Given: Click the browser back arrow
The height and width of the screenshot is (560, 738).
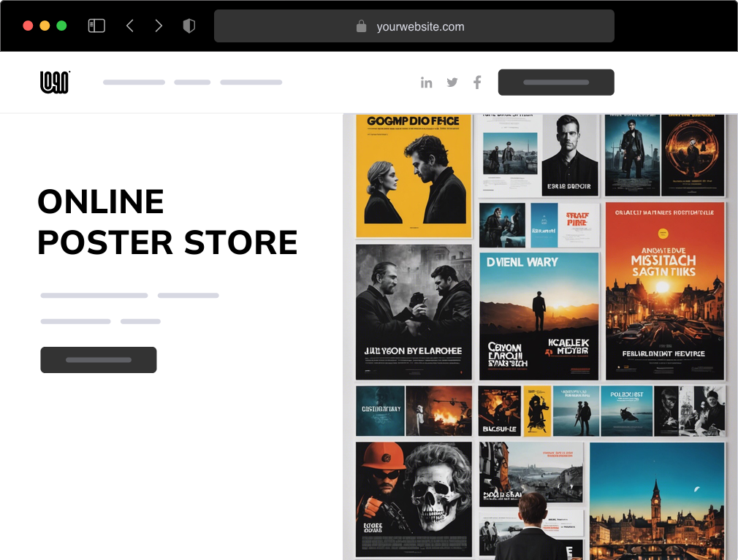Looking at the screenshot, I should pos(130,25).
